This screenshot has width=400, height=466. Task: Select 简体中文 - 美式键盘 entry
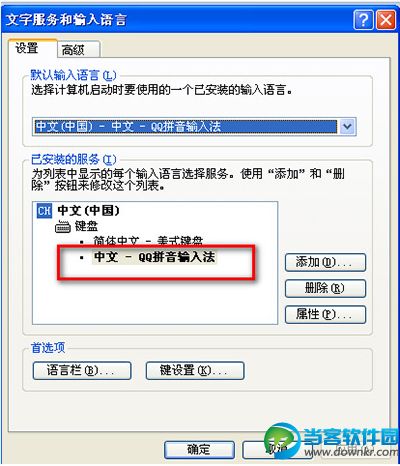(x=148, y=241)
